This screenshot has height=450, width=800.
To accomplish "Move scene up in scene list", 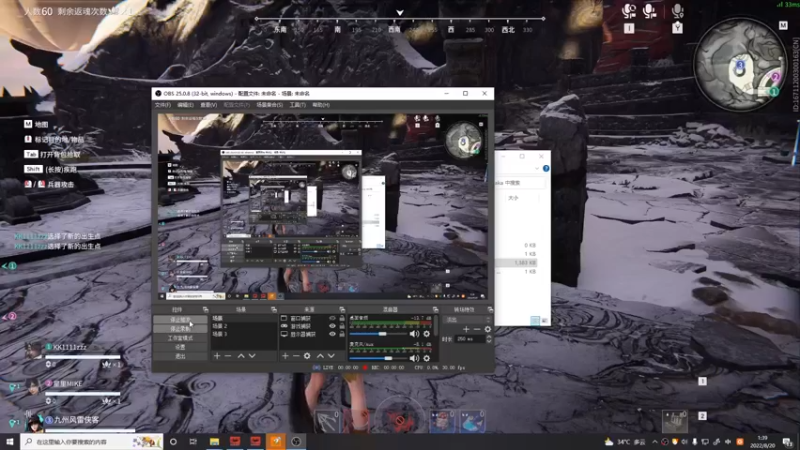I will 241,356.
